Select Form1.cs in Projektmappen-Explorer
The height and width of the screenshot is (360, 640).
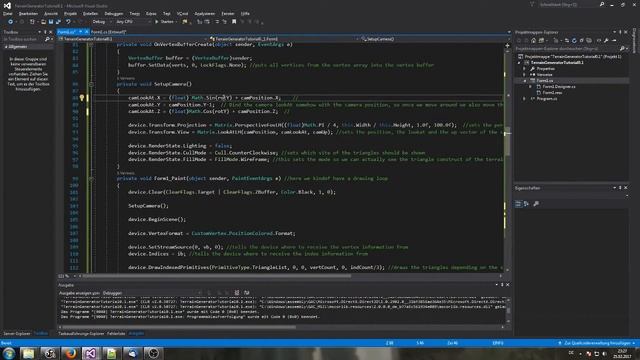click(x=544, y=81)
